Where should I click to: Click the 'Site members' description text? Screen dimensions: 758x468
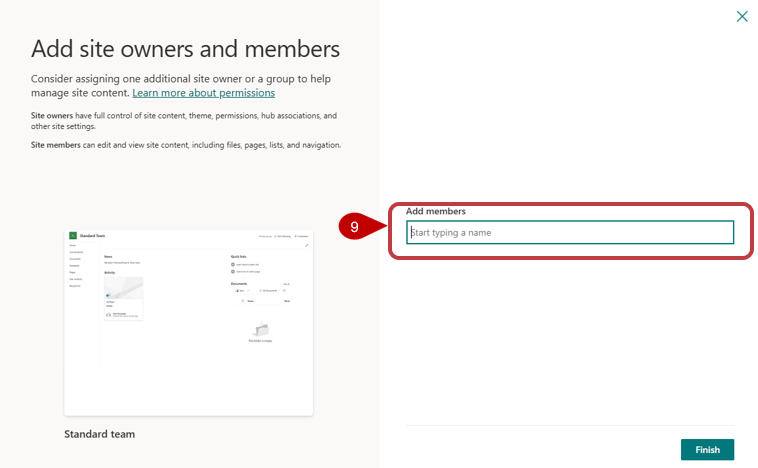[x=186, y=145]
